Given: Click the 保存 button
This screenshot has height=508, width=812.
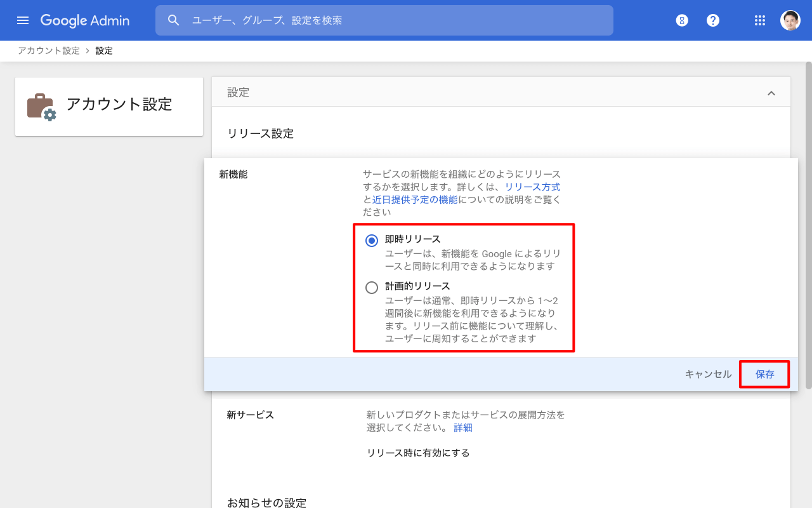Looking at the screenshot, I should [x=764, y=375].
